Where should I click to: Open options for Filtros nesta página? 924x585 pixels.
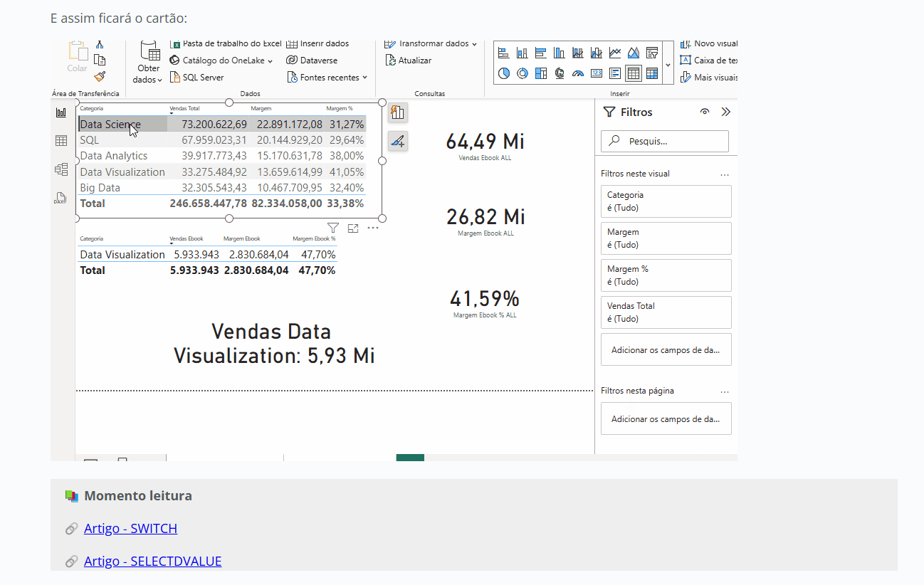725,391
